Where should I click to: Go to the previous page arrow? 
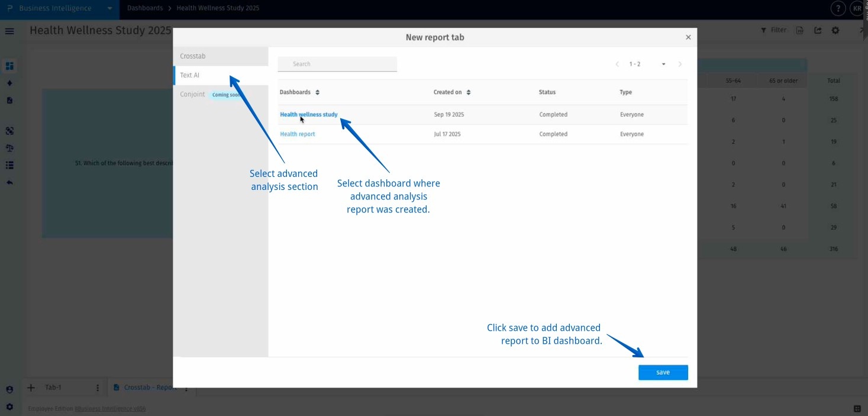(617, 64)
